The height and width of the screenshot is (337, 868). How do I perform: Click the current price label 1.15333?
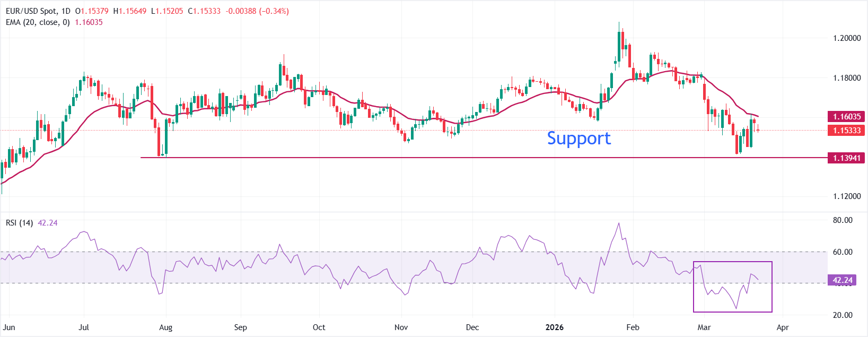click(846, 131)
